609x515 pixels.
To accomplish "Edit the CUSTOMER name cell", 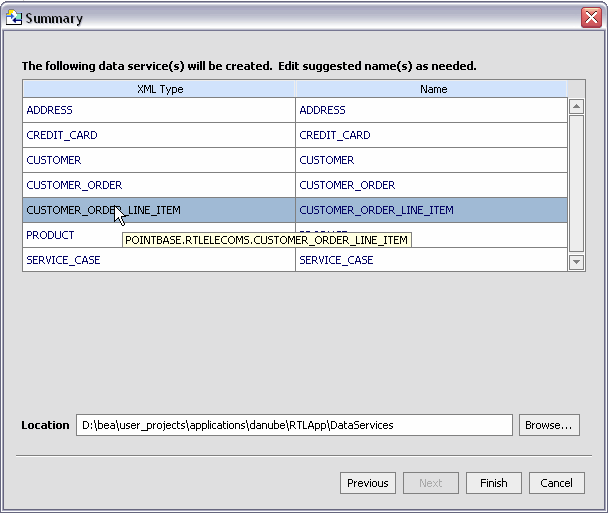I will (x=432, y=160).
